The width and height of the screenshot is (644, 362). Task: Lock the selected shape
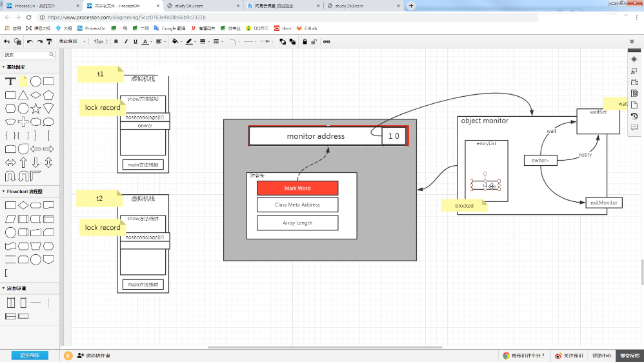click(305, 41)
